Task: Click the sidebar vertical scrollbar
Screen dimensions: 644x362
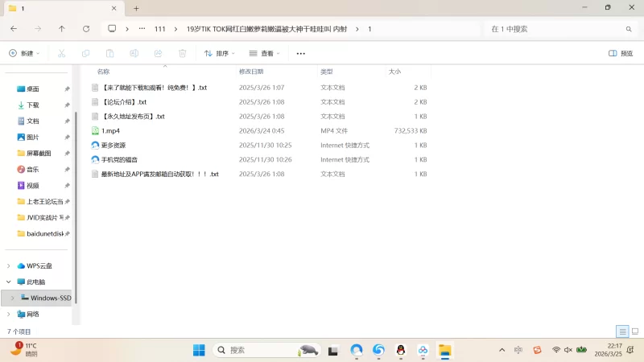Action: point(75,201)
